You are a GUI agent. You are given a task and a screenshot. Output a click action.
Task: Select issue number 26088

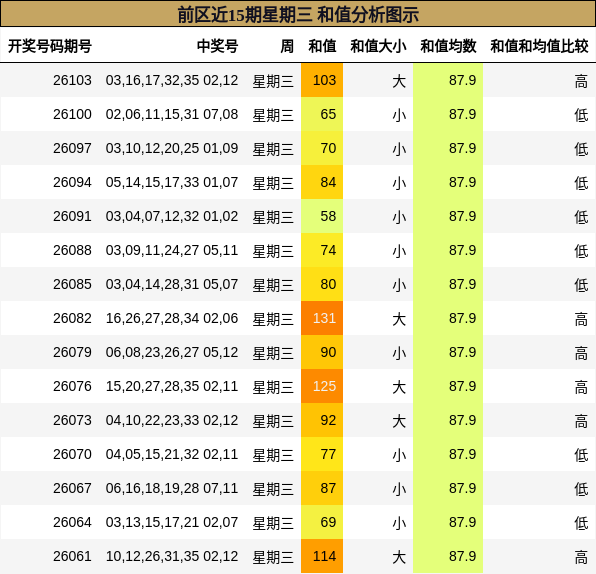pos(72,250)
